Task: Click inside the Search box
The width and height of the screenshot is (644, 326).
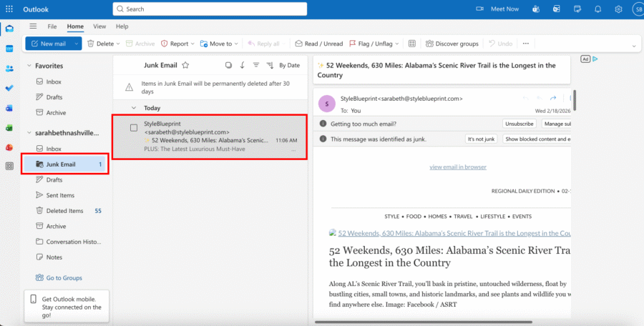Action: (x=210, y=9)
